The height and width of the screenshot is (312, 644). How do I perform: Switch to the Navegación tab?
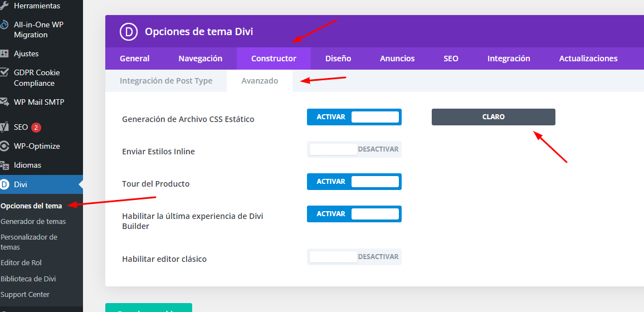(201, 58)
